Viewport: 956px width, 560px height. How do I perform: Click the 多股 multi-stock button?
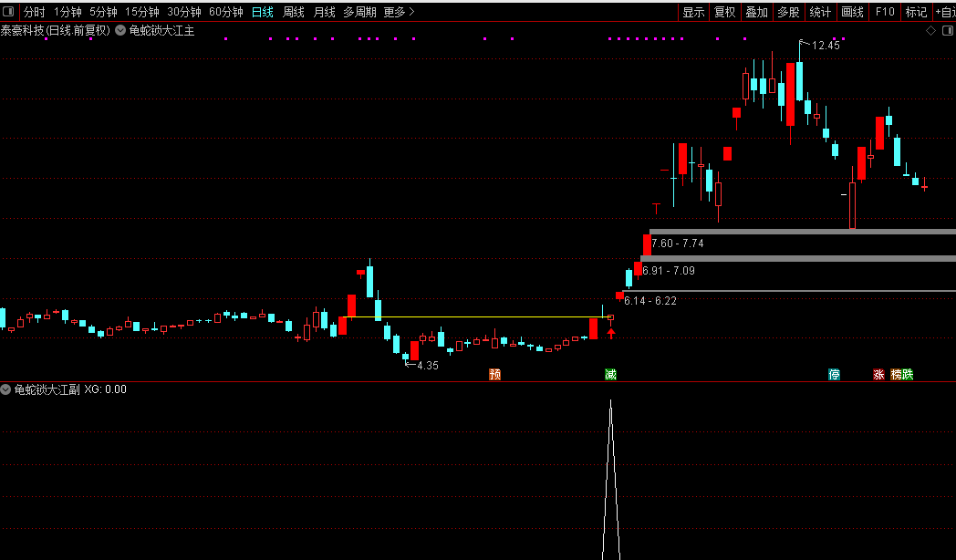(x=788, y=12)
